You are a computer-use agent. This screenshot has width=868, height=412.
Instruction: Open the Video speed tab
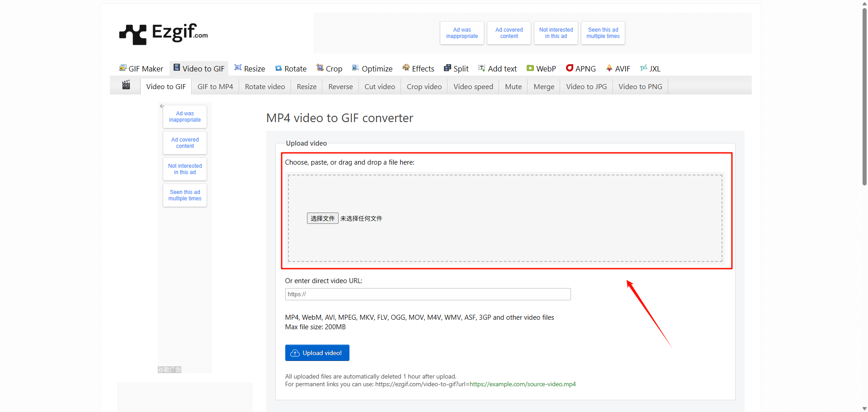(473, 86)
